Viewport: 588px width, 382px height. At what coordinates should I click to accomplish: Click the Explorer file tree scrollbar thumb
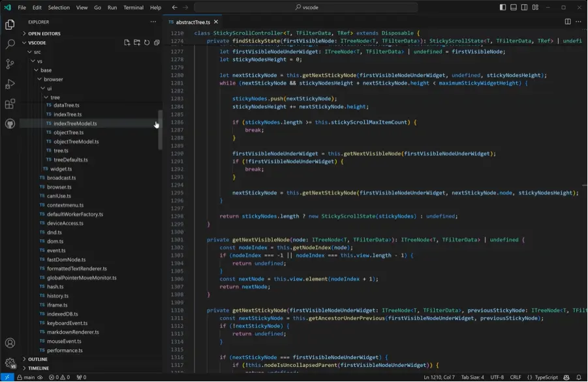point(161,130)
